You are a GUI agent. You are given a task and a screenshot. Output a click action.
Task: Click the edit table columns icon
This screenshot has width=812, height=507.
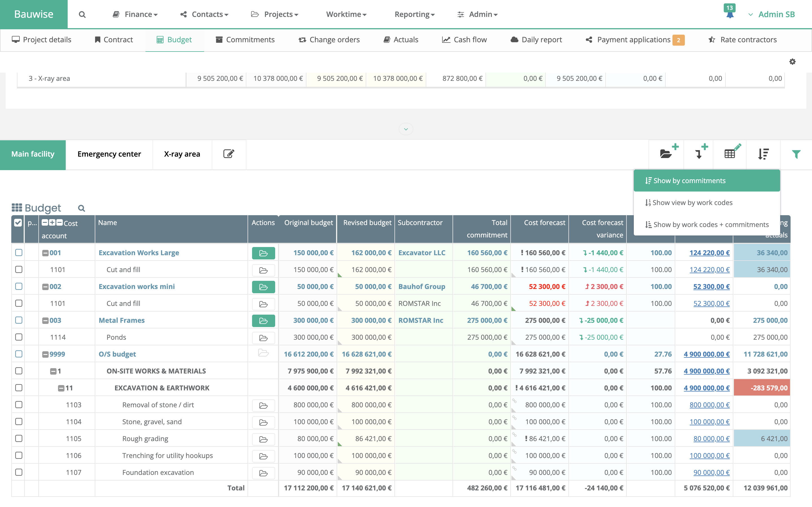(x=730, y=154)
